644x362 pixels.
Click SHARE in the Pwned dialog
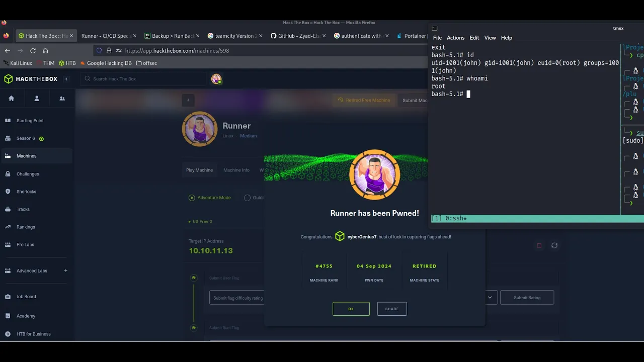(x=392, y=309)
